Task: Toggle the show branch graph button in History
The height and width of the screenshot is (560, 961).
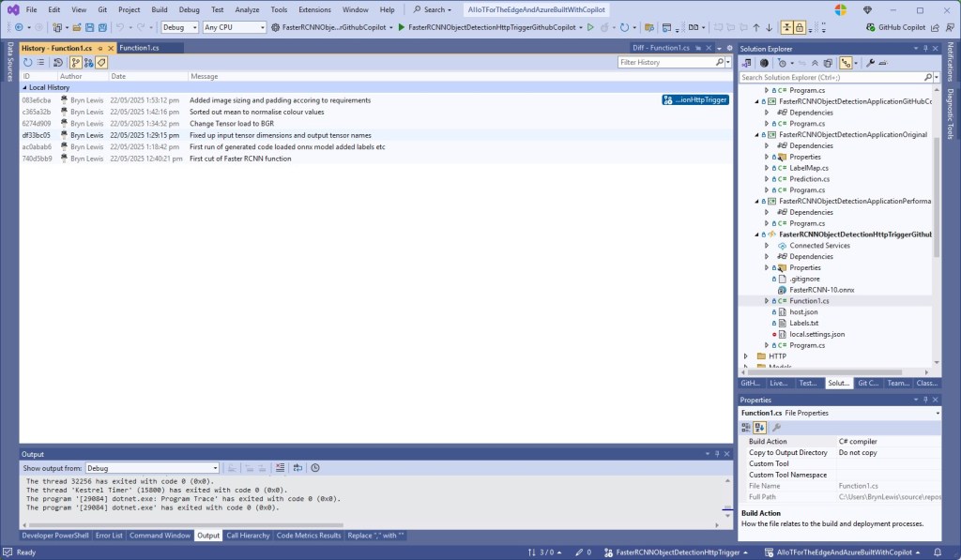Action: (x=75, y=63)
